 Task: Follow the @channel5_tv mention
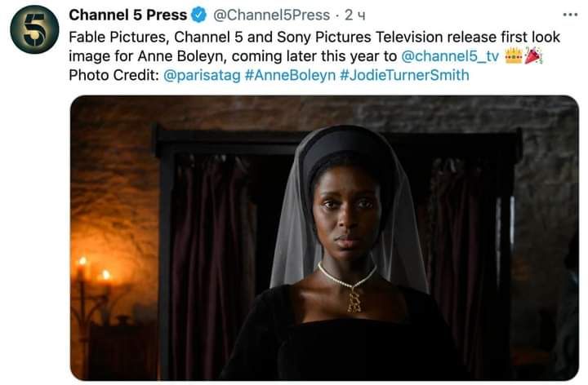pos(450,56)
